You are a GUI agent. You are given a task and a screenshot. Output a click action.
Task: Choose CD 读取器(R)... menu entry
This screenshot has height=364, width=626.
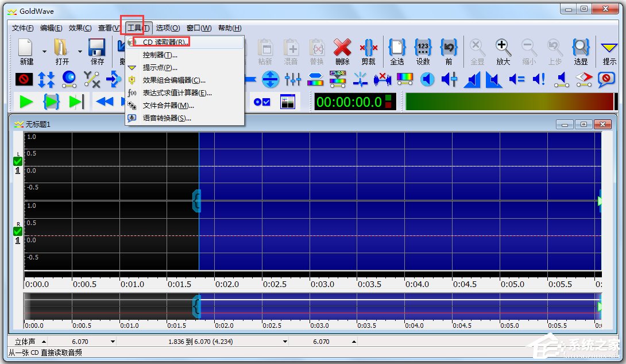184,42
